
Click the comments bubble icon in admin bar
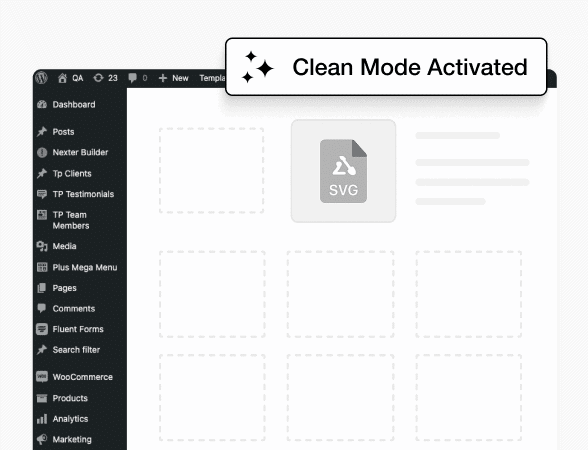click(x=132, y=78)
